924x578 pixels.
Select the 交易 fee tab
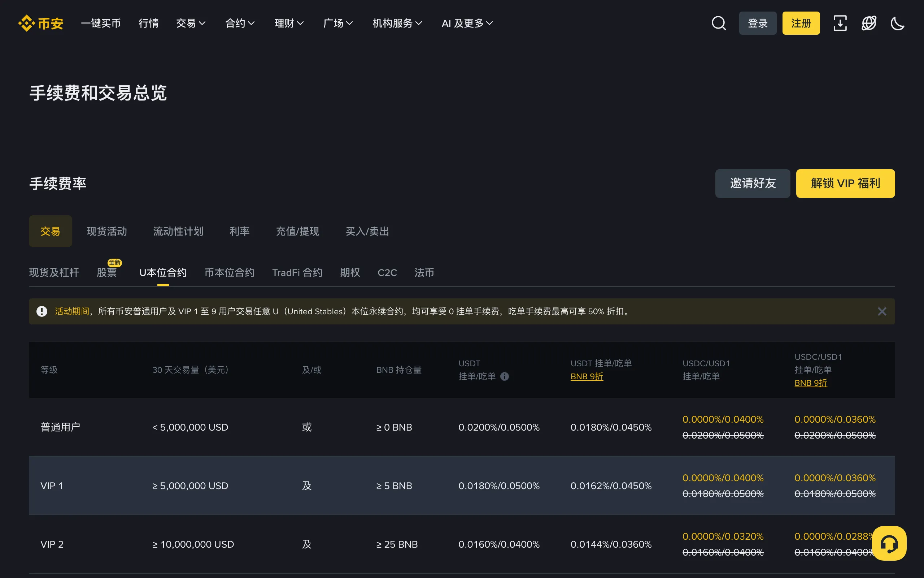pos(51,231)
